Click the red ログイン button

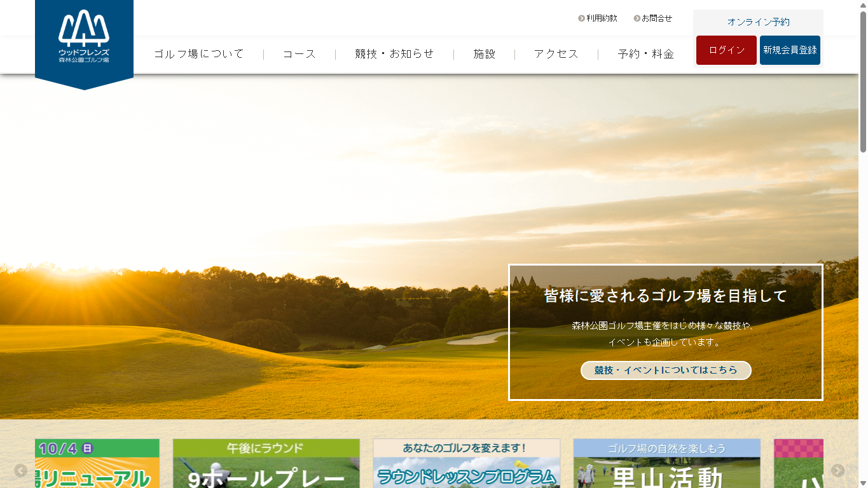726,50
